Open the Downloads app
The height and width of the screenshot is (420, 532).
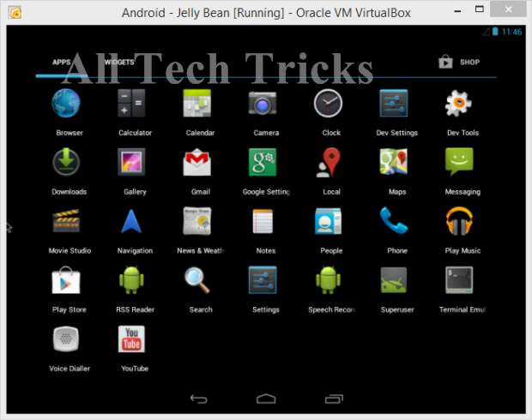click(66, 162)
